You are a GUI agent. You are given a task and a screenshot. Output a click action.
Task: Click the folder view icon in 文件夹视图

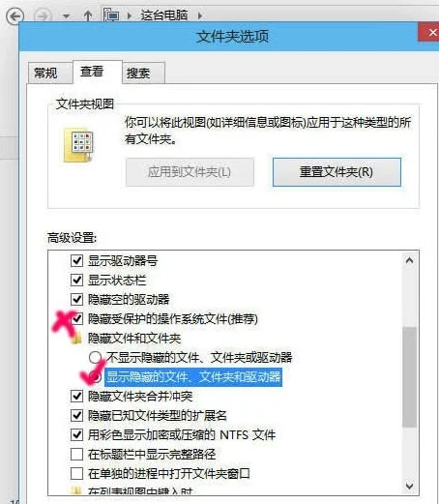[x=78, y=145]
